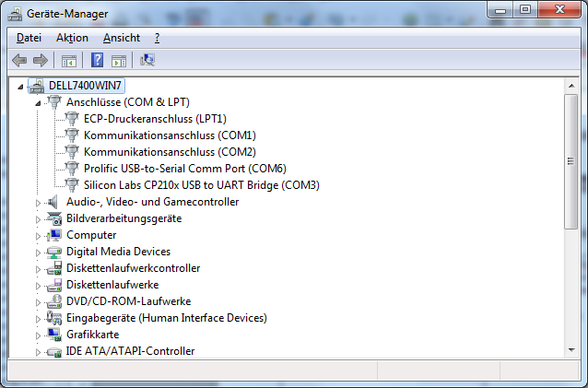This screenshot has height=388, width=588.
Task: Click the show/hide console tree icon
Action: tap(68, 60)
